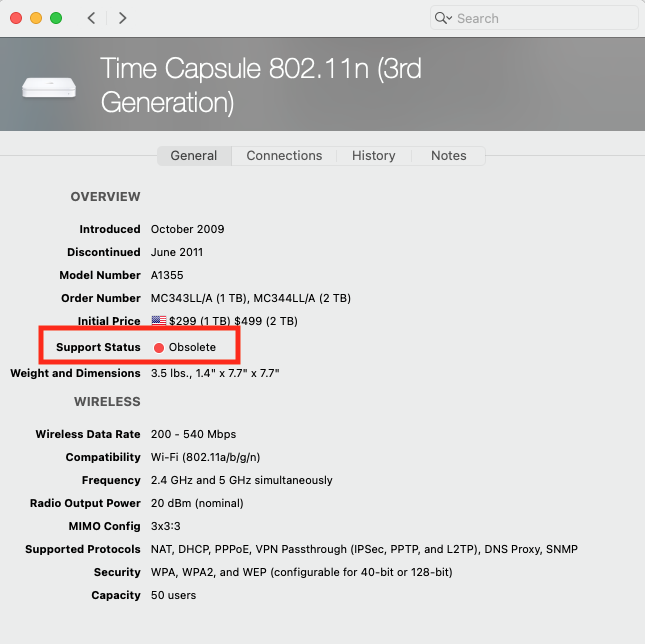Click the WIRELESS section heading
Viewport: 645px width, 644px height.
coord(107,401)
